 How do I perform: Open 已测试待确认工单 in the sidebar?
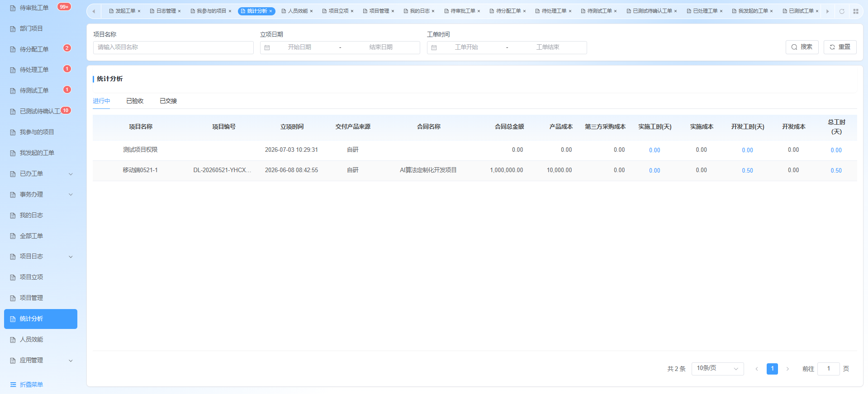[40, 112]
